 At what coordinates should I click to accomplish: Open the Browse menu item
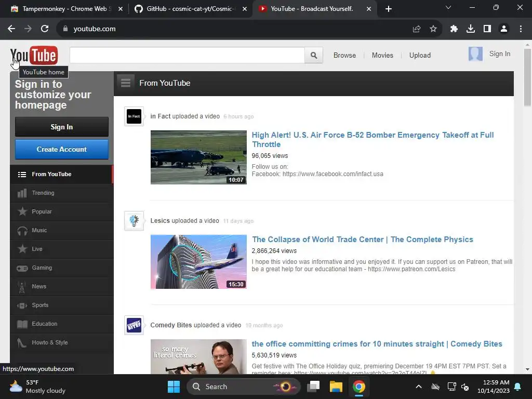(345, 55)
